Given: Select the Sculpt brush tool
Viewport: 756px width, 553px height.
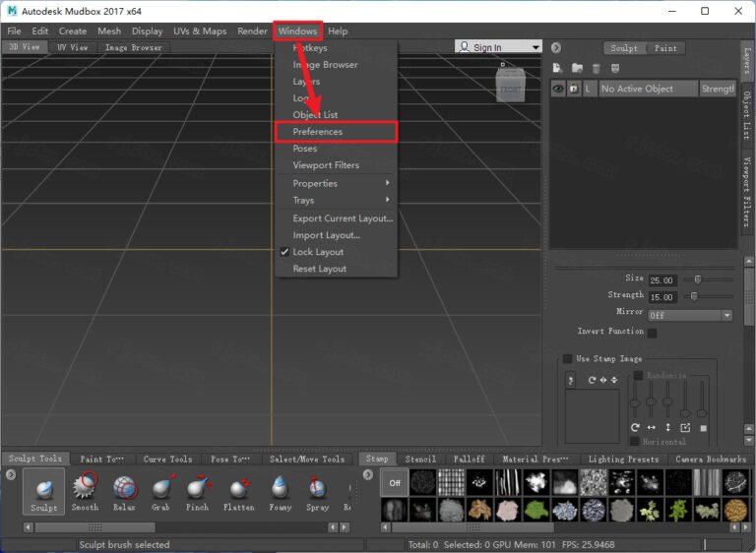Looking at the screenshot, I should pos(44,491).
